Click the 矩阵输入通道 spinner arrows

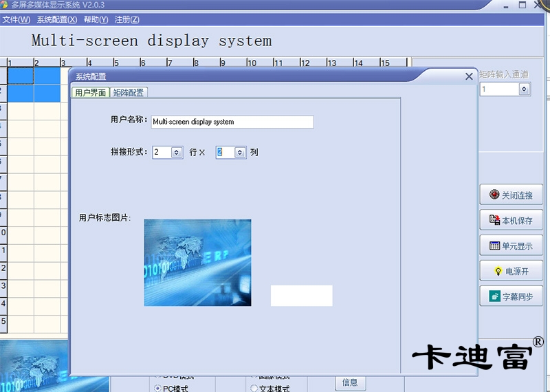(x=524, y=89)
